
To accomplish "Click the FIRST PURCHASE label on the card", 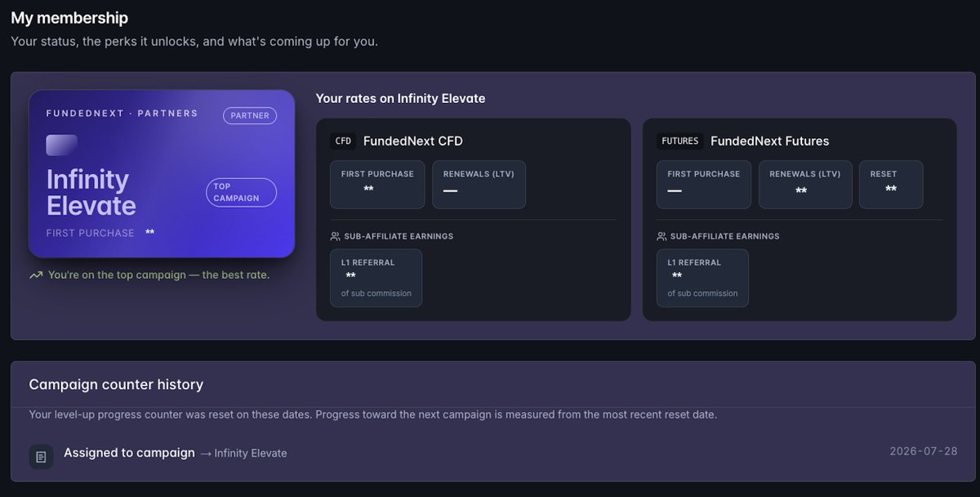I will pos(90,233).
